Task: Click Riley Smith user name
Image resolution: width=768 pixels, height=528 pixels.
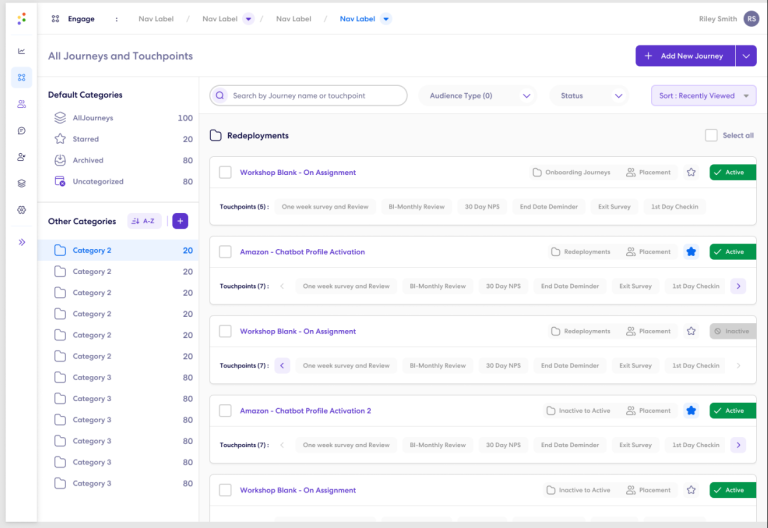Action: pos(718,19)
